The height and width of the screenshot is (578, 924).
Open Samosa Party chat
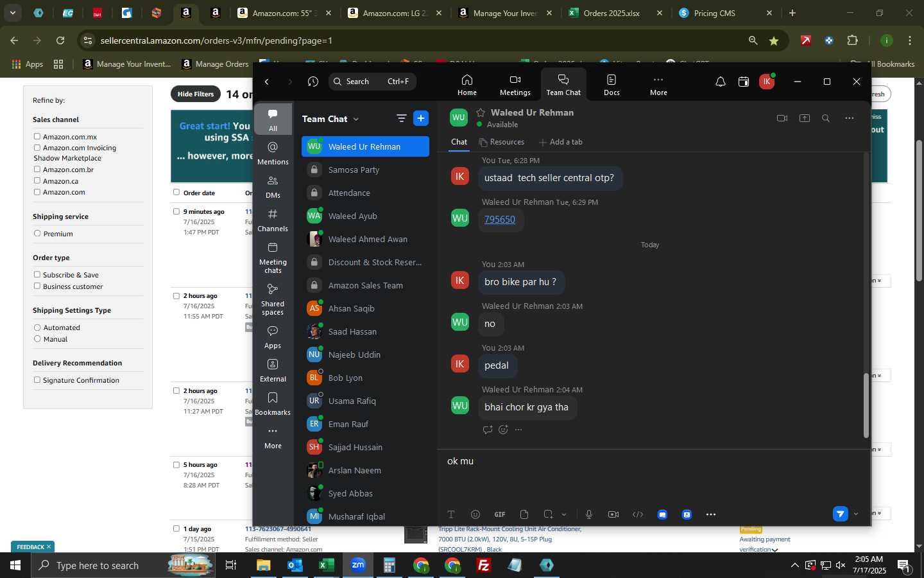[365, 170]
